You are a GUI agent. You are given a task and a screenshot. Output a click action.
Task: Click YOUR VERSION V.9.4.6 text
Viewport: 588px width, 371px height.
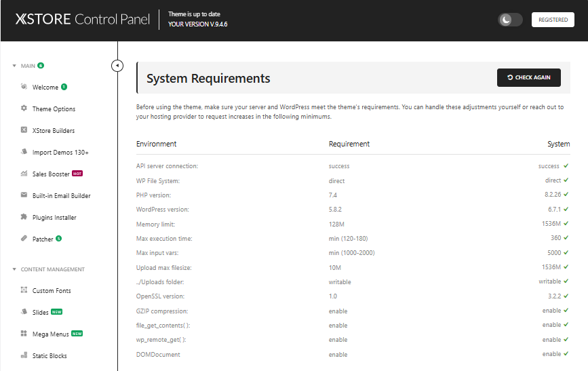(197, 24)
